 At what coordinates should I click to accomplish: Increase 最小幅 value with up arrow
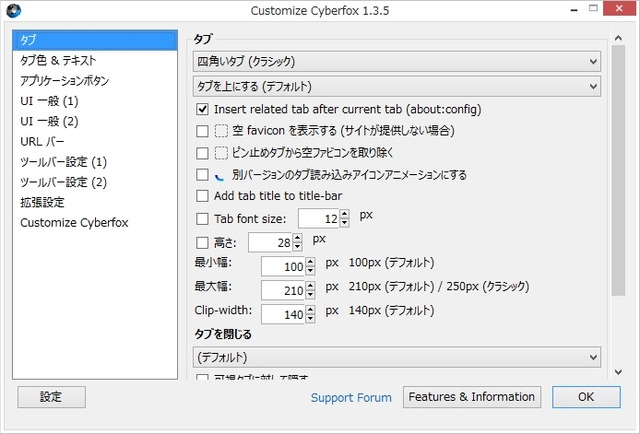pyautogui.click(x=311, y=262)
